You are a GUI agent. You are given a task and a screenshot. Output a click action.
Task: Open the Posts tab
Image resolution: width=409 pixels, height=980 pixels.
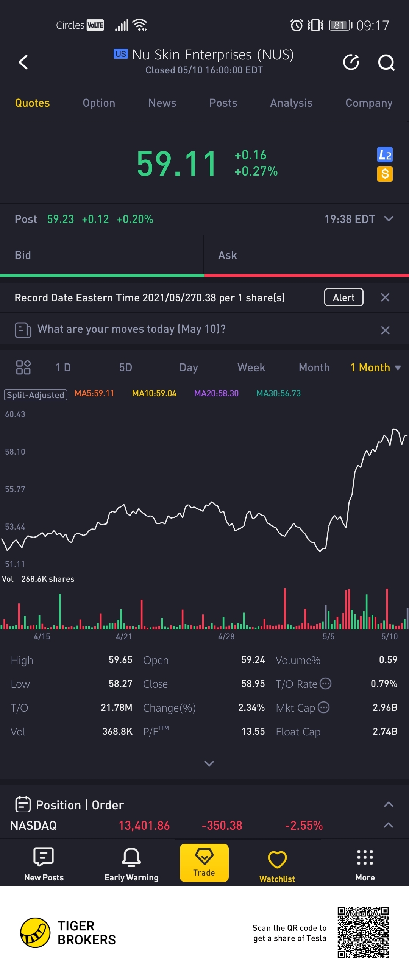pyautogui.click(x=223, y=103)
